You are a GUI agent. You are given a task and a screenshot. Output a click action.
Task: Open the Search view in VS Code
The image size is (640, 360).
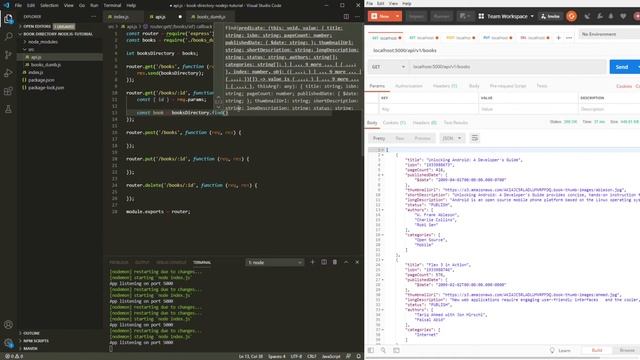[8, 37]
